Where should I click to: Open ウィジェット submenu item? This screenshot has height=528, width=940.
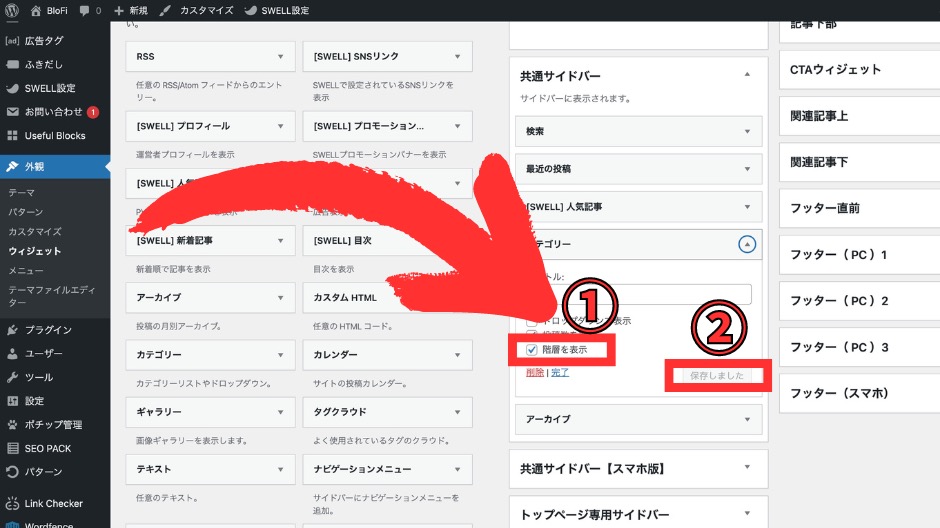coord(35,251)
